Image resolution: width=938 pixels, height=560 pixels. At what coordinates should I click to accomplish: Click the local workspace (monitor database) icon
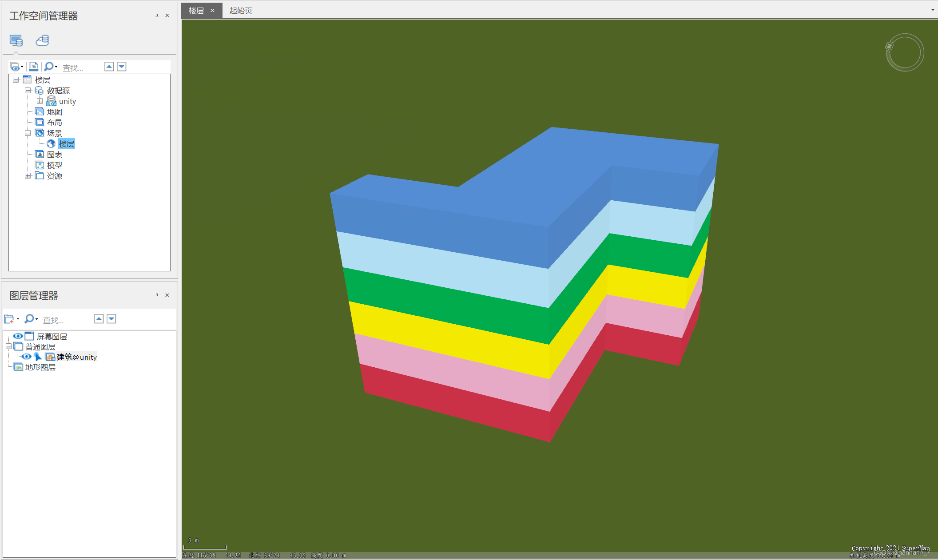coord(16,40)
